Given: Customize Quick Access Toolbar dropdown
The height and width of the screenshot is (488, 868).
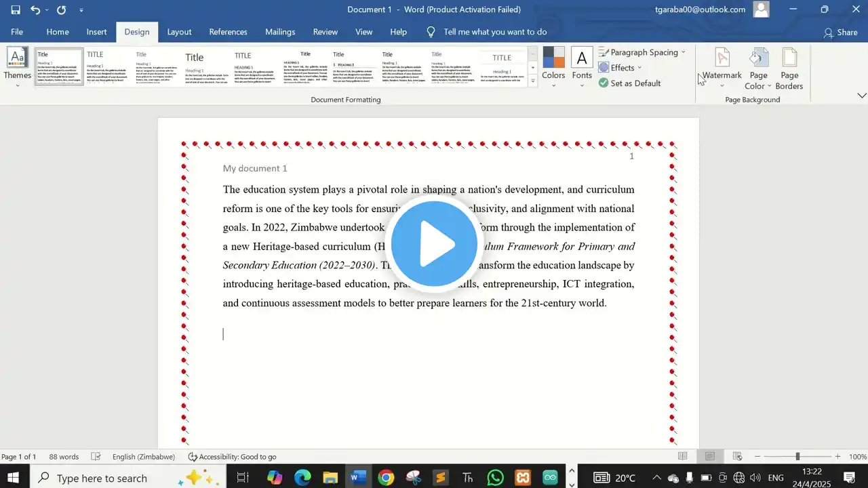Looking at the screenshot, I should tap(81, 10).
